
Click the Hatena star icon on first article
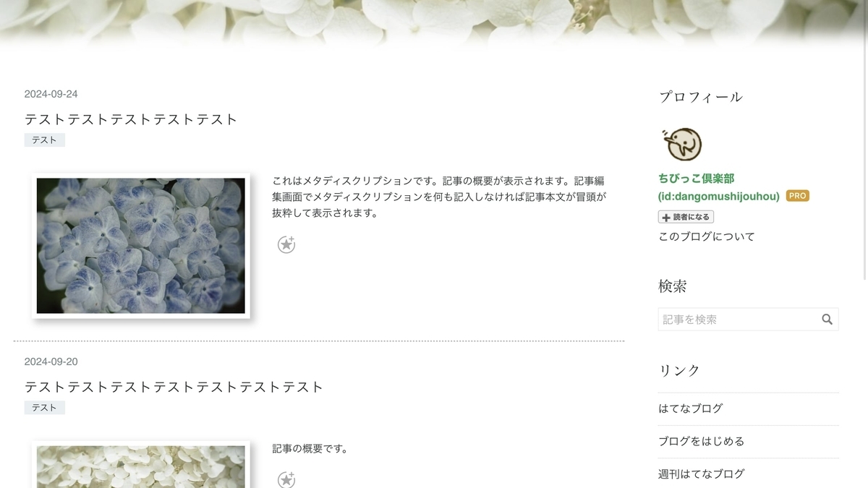point(286,244)
